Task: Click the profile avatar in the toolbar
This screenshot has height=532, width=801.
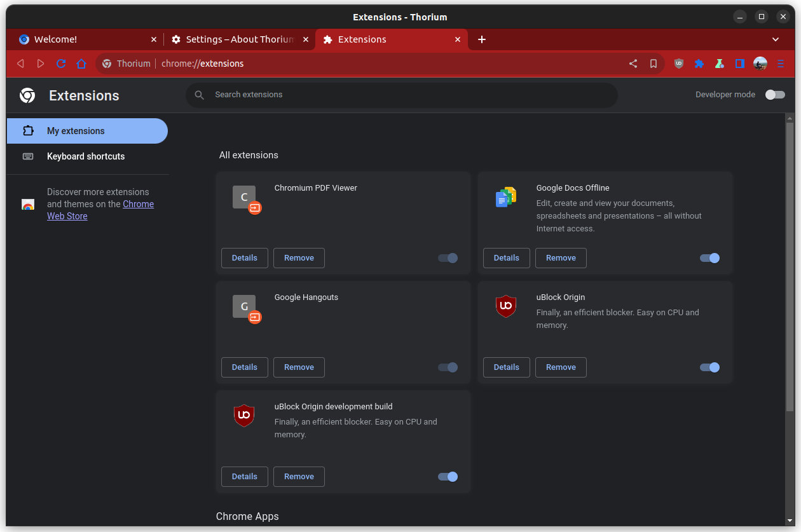Action: 760,64
